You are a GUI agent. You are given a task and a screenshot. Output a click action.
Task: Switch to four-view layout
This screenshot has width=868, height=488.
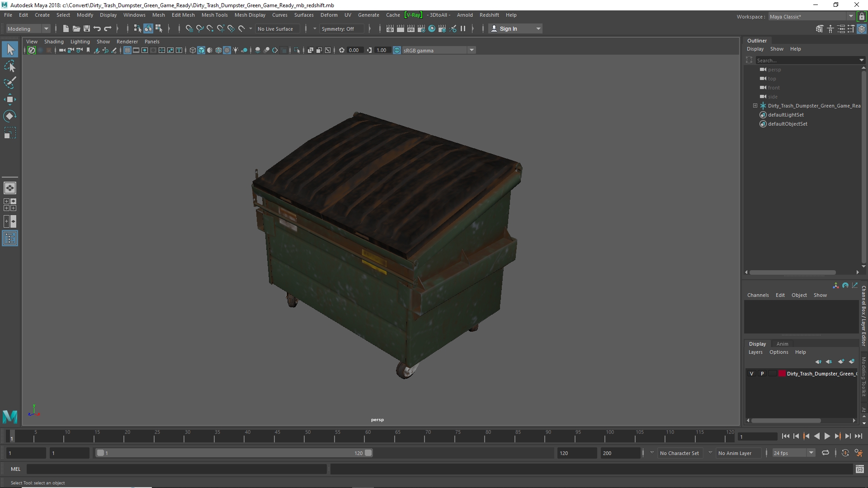(x=10, y=205)
